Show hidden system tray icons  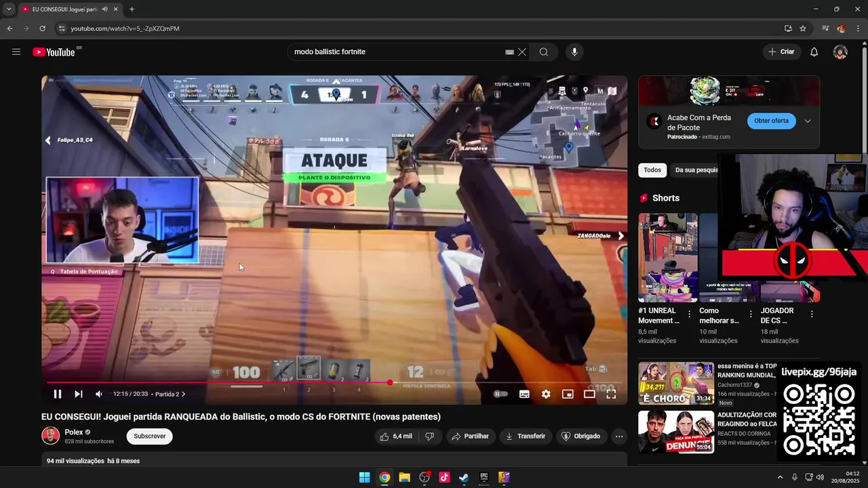point(780,477)
